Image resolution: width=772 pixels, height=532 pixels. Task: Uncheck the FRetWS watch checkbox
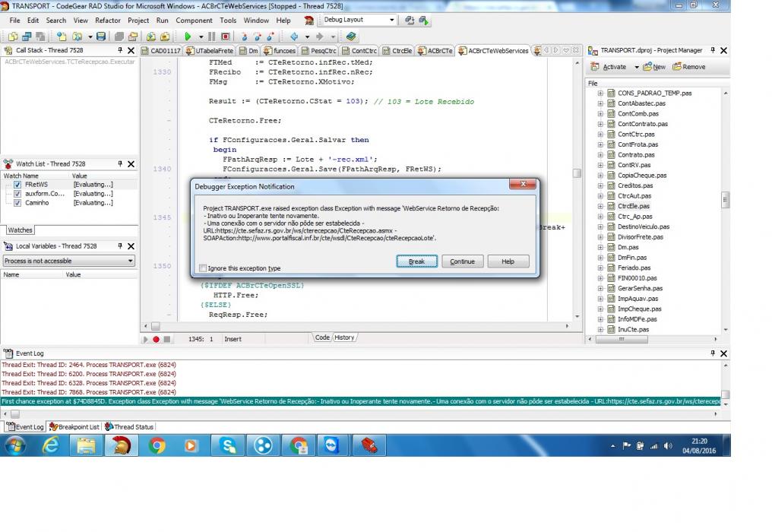(17, 185)
